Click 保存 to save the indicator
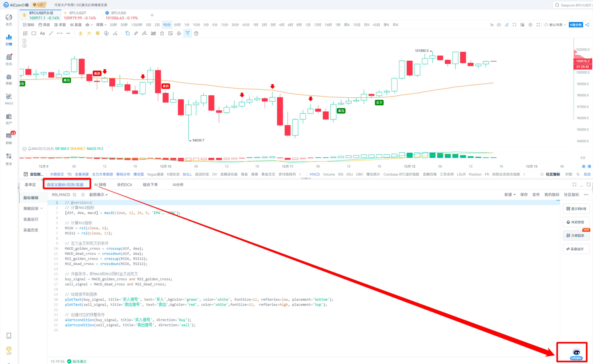Screen dimensions: 593x364 pyautogui.click(x=524, y=194)
